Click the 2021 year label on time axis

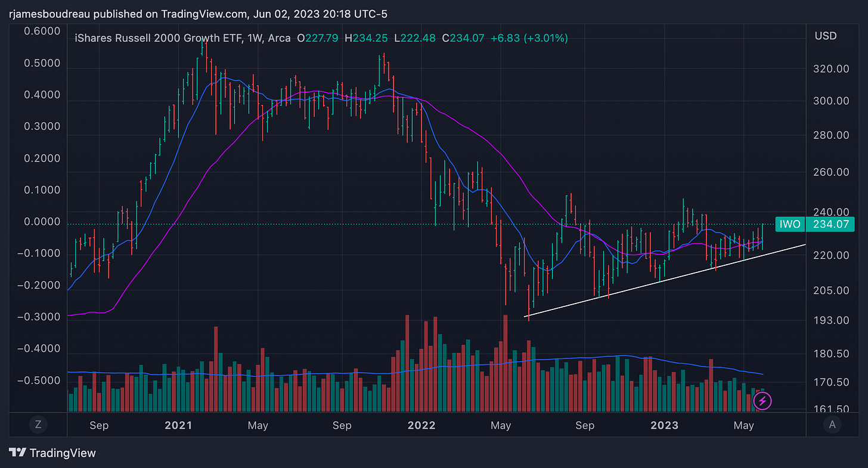pos(178,425)
